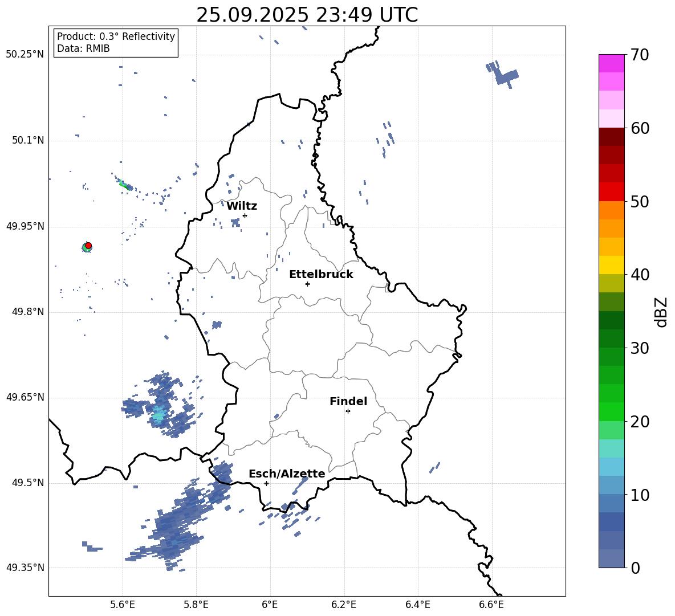The width and height of the screenshot is (675, 616).
Task: Pick the bright red swatch just above 50
Action: tap(612, 192)
